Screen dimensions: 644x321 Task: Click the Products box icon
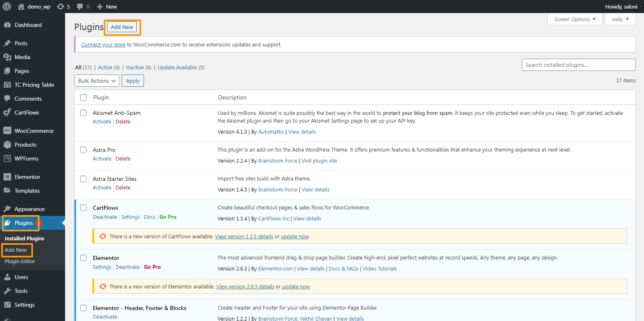(7, 145)
